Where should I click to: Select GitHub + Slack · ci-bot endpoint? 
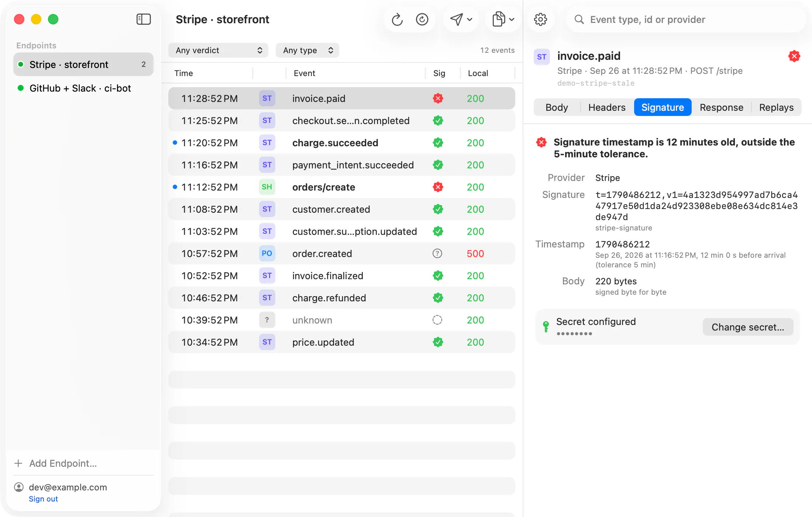coord(83,88)
